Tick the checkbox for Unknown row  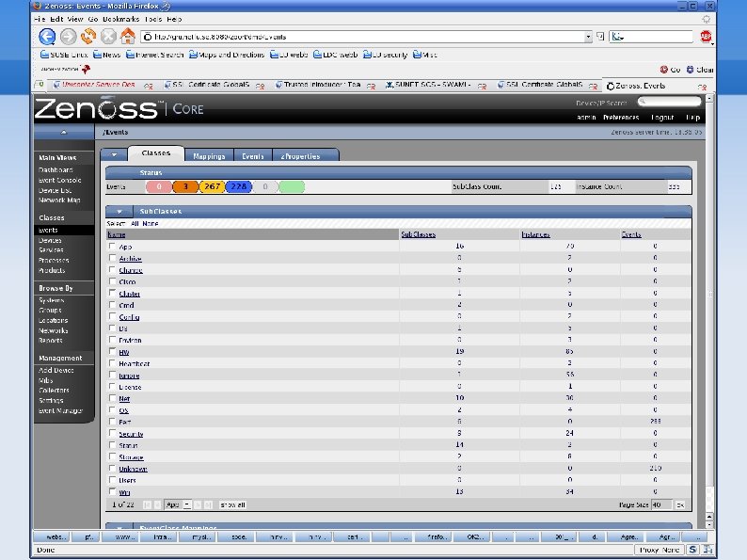pyautogui.click(x=112, y=468)
